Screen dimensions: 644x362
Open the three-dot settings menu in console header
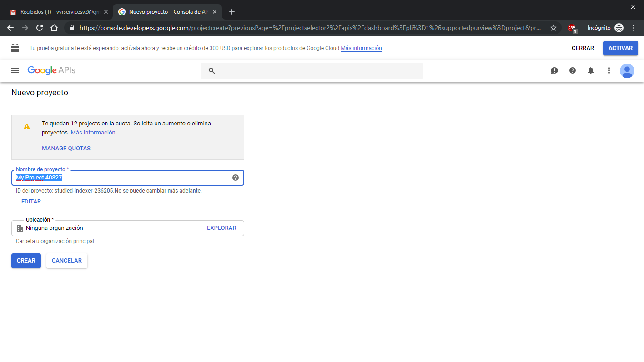609,70
